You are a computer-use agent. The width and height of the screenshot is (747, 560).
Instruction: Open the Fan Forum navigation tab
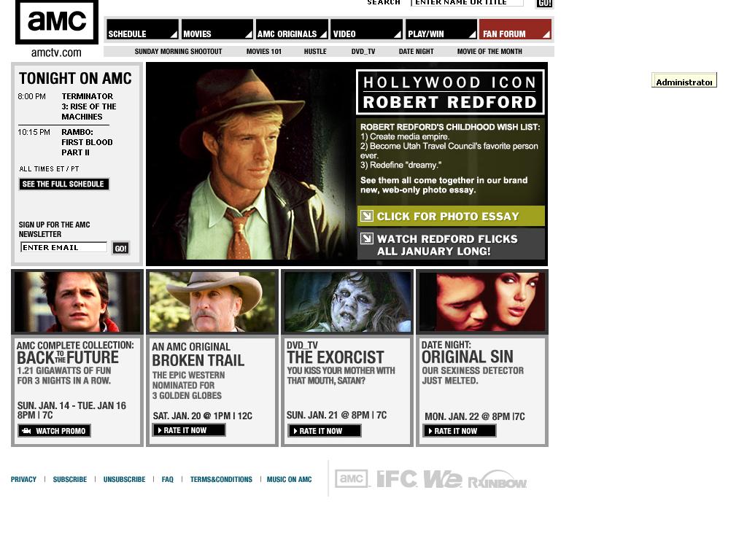click(x=515, y=30)
